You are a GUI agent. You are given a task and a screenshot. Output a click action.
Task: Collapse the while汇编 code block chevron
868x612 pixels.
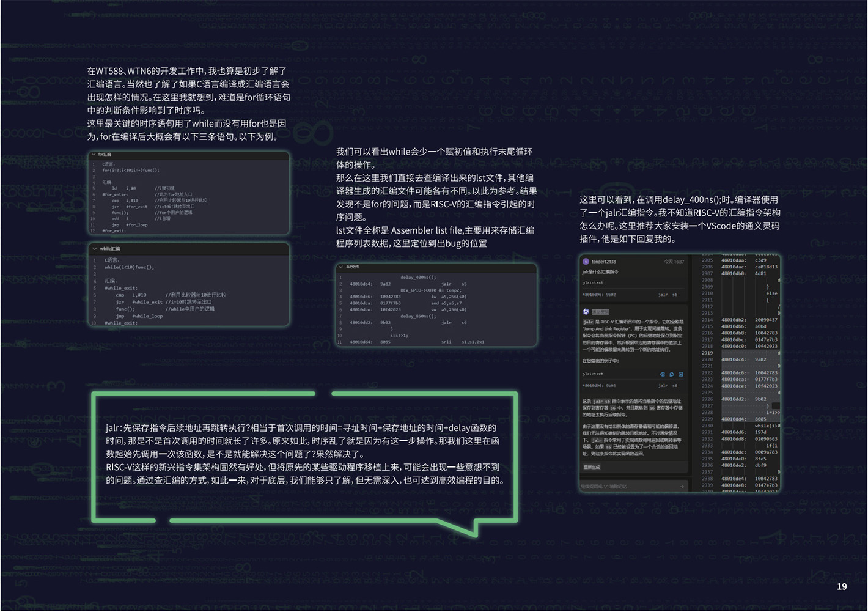coord(95,249)
